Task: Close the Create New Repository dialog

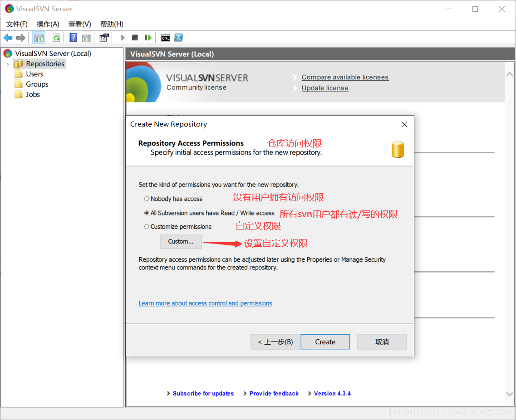Action: point(404,124)
